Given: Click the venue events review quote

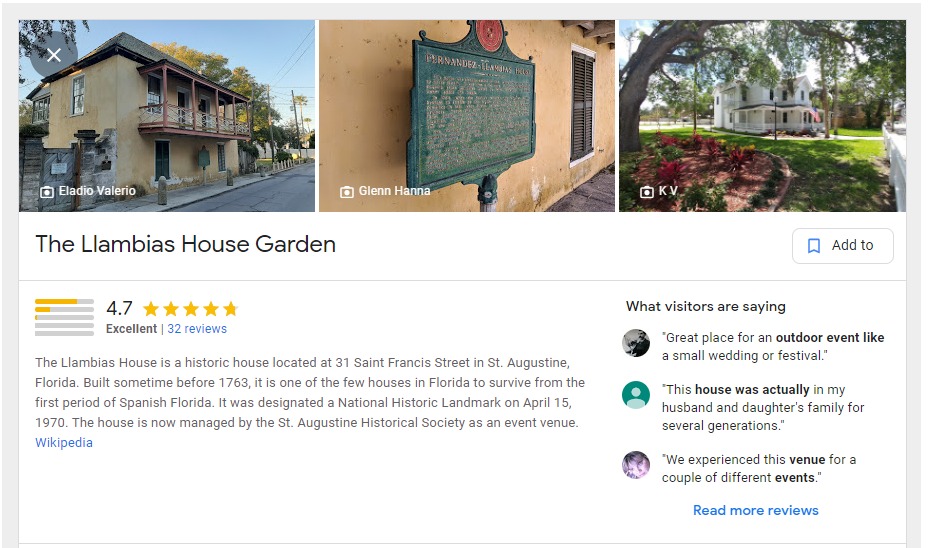Looking at the screenshot, I should pos(759,468).
